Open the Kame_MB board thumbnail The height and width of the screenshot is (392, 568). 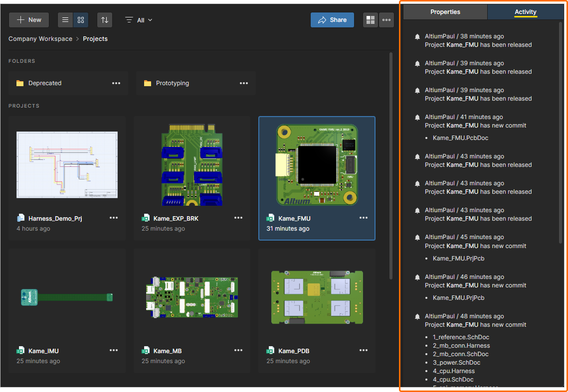[192, 297]
